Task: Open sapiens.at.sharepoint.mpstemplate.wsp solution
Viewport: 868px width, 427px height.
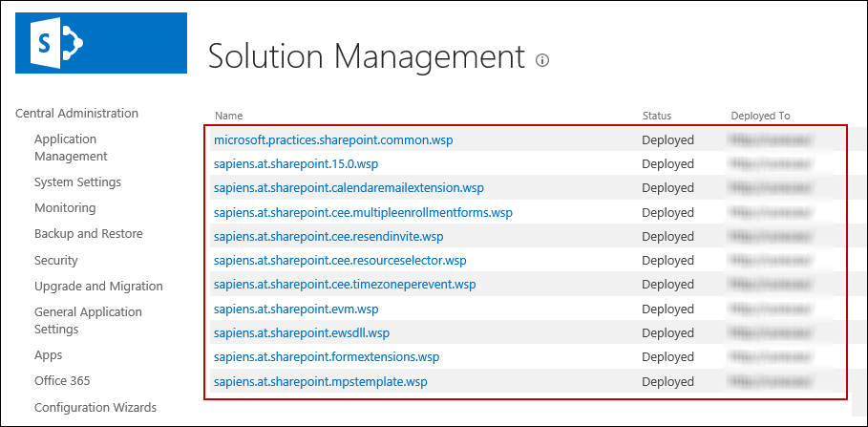Action: (321, 381)
